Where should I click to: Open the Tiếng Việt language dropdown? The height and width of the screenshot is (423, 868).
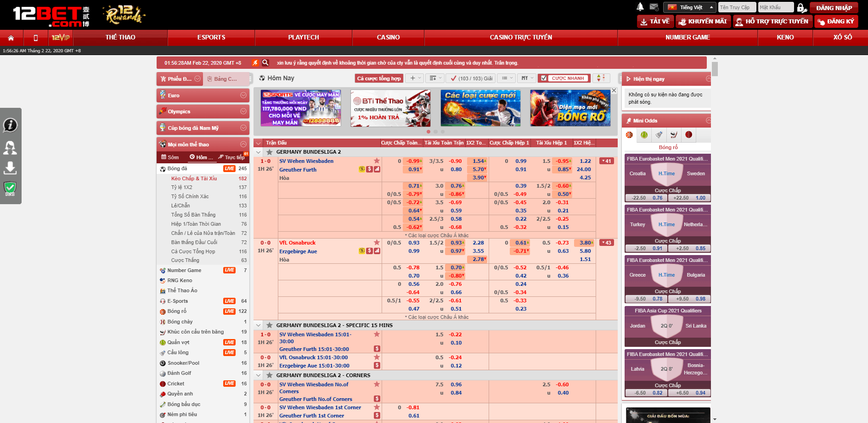click(x=691, y=7)
